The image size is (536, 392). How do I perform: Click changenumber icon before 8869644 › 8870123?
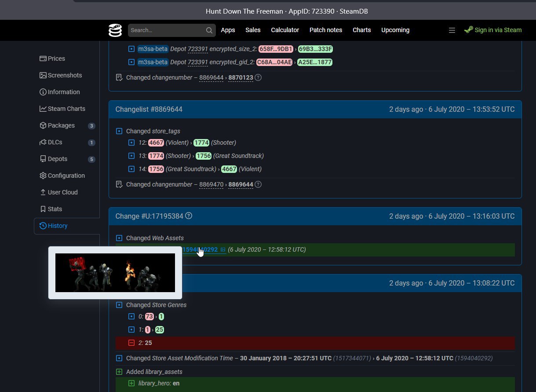119,77
